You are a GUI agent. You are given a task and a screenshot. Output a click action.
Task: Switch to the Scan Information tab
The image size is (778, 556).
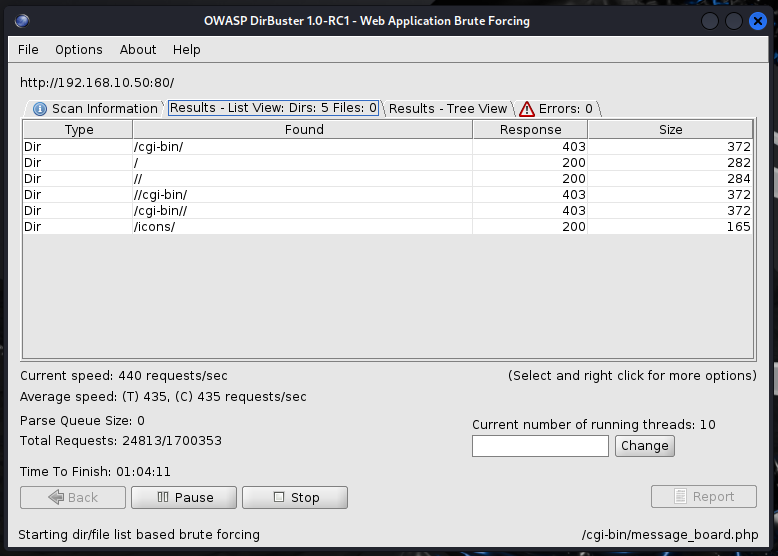pyautogui.click(x=94, y=109)
